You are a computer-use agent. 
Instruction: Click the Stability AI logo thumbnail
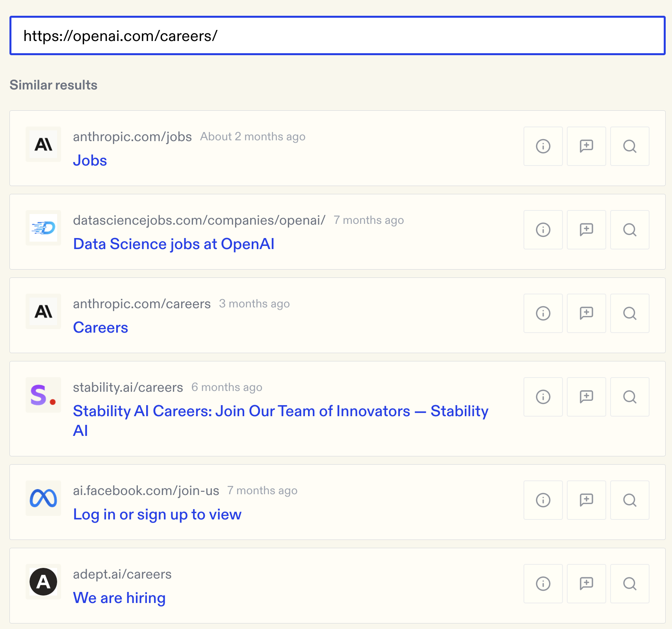(x=43, y=395)
